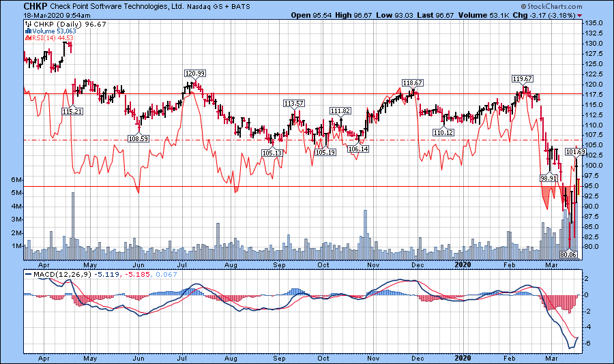Select the 105.13 price low label
Screen dimensions: 614x364
(x=272, y=153)
